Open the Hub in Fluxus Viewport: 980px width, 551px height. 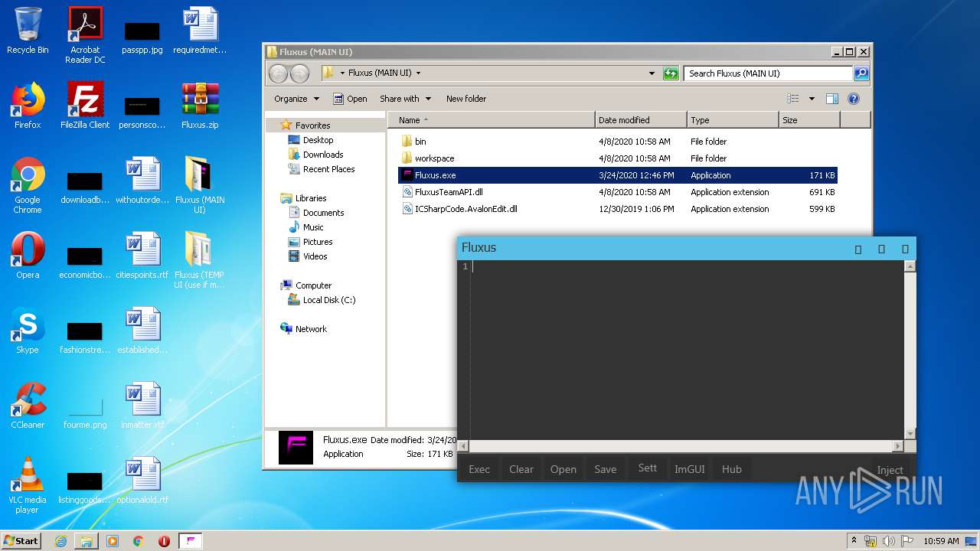732,469
